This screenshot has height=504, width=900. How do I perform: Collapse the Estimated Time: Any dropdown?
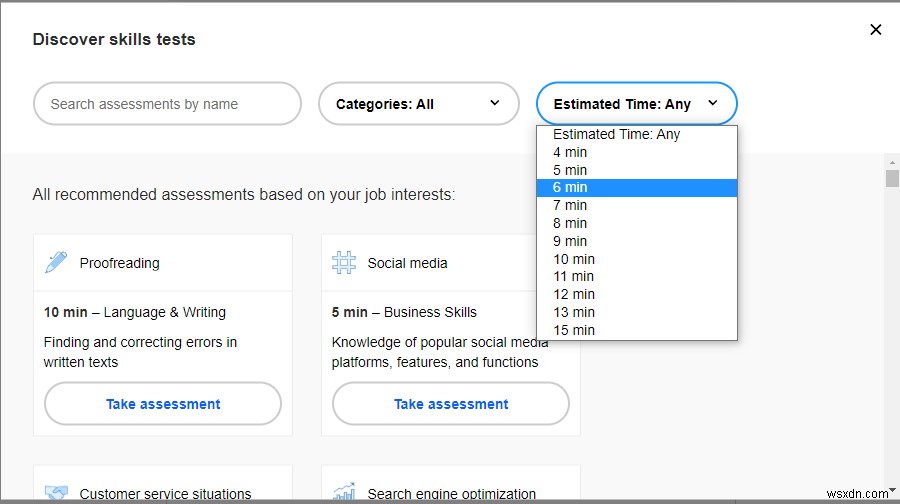[x=636, y=104]
